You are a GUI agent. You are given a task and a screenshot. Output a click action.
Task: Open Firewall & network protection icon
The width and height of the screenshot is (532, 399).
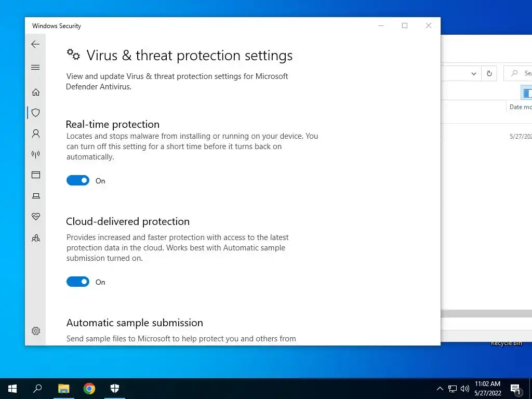[x=36, y=154]
